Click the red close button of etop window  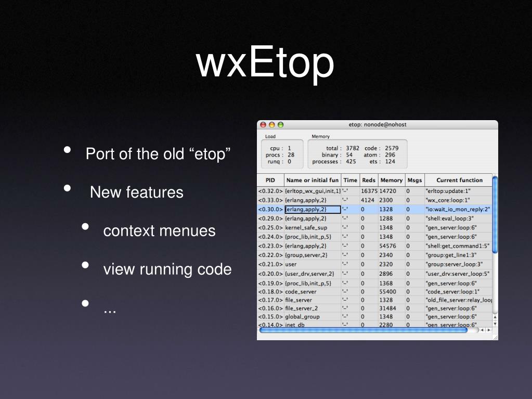pyautogui.click(x=263, y=125)
